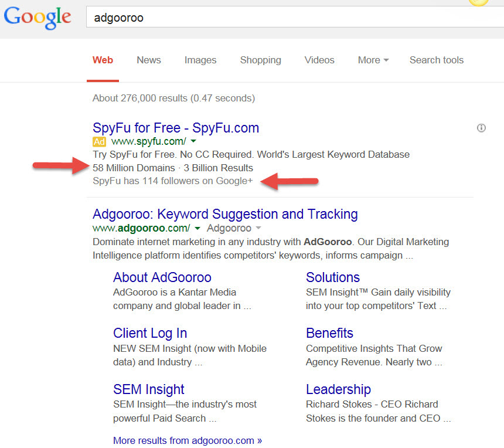Open the Adgooroo Keyword Suggestion result
Image resolution: width=504 pixels, height=448 pixels.
[x=225, y=214]
